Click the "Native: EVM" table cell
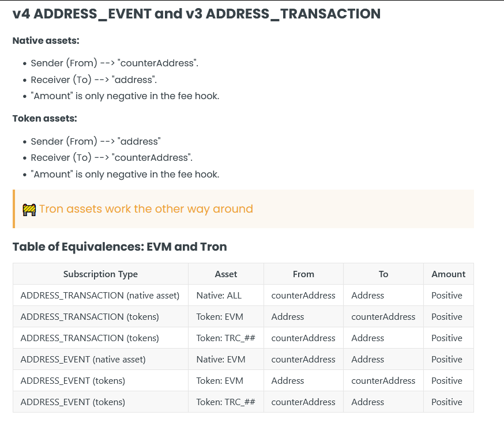 [221, 360]
